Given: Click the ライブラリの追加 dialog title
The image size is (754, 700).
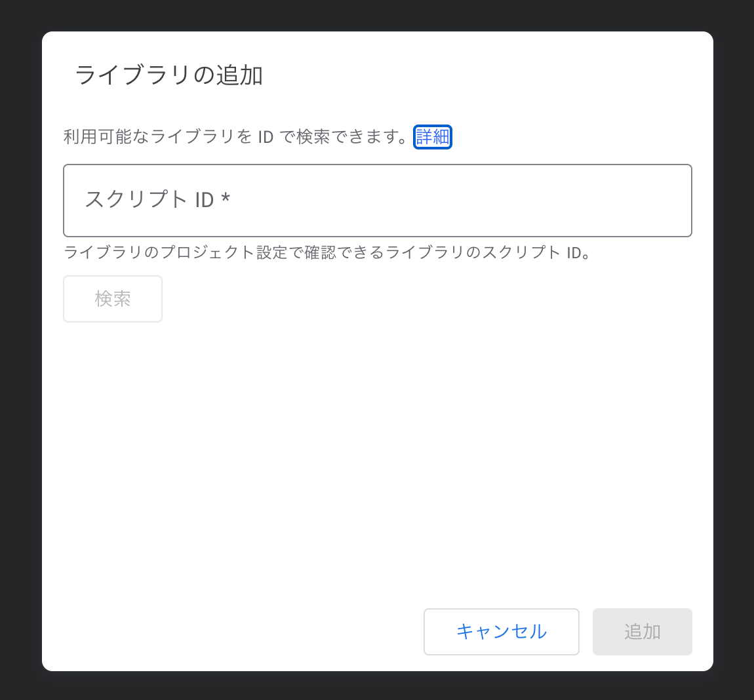Looking at the screenshot, I should (x=169, y=74).
